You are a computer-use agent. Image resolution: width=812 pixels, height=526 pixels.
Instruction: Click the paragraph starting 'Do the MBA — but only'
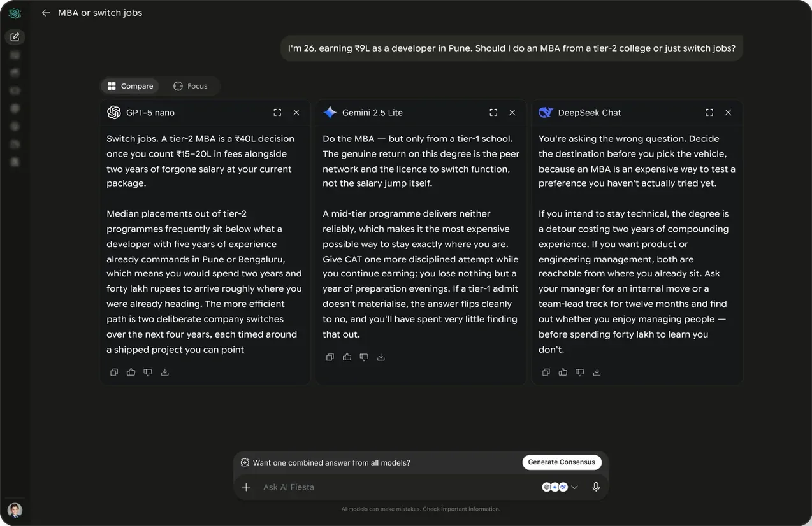421,161
